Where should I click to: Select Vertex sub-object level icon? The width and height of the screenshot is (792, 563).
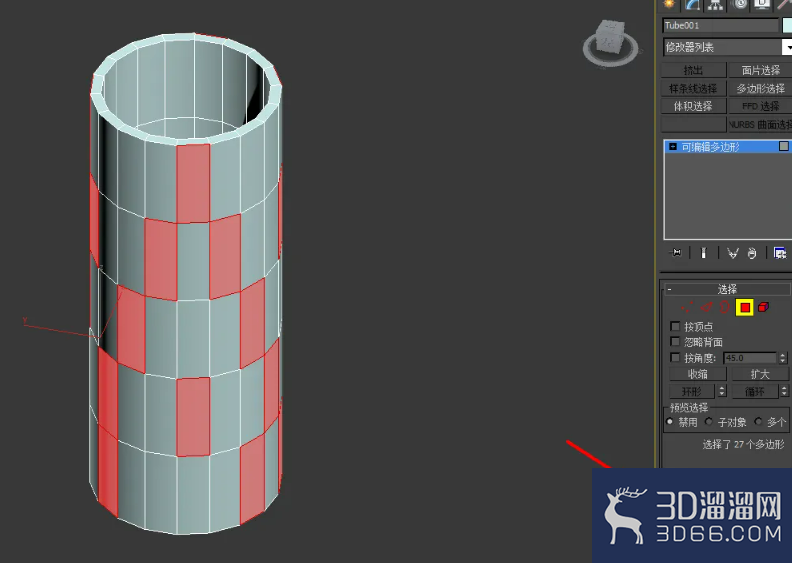coord(687,307)
